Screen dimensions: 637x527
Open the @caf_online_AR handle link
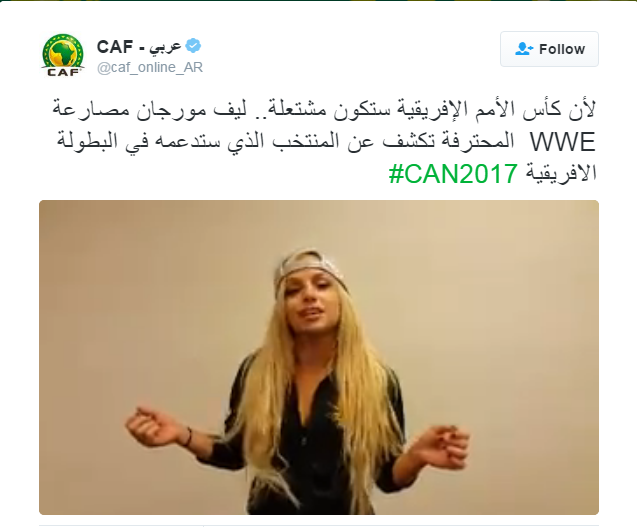tap(150, 67)
